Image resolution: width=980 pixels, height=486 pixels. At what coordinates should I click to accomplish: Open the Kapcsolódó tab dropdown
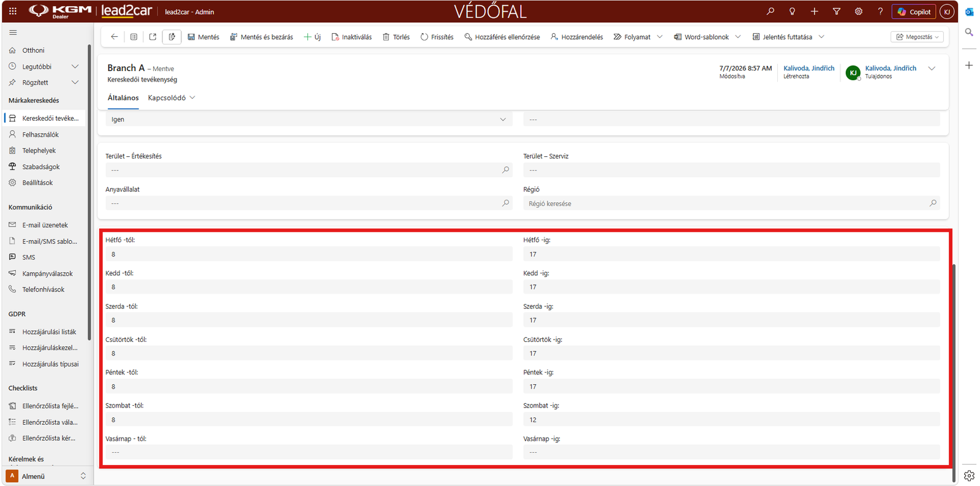pyautogui.click(x=171, y=98)
